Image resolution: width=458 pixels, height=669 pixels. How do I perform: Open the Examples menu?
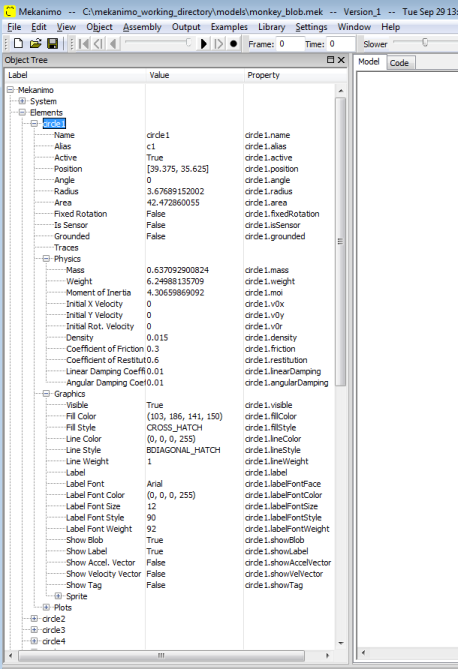(x=229, y=27)
